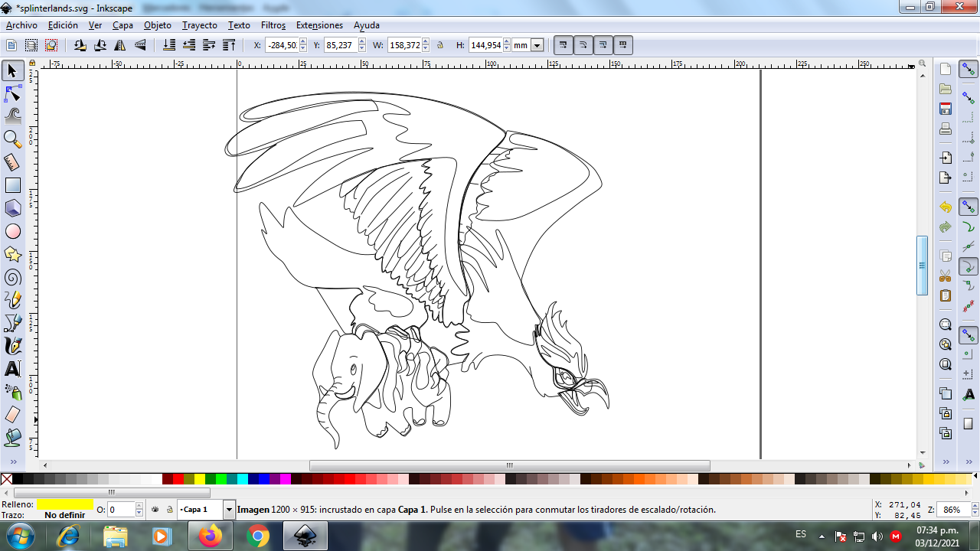Toggle scale rounded corners button
Screen dimensions: 980x551
[x=583, y=45]
